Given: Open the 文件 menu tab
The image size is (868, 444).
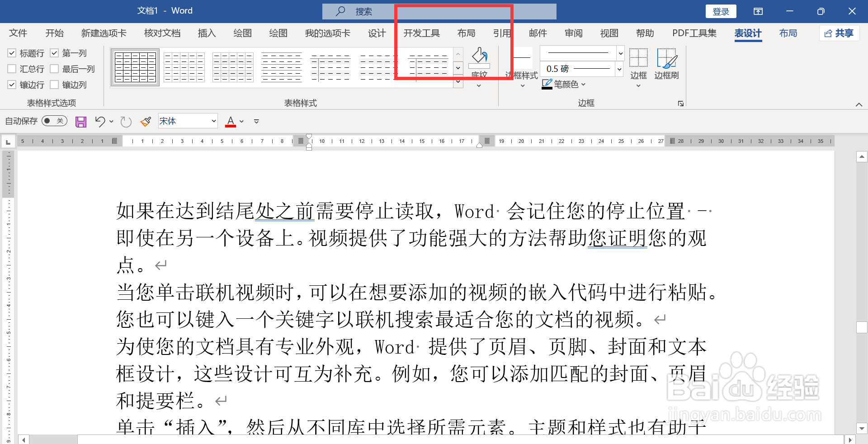Looking at the screenshot, I should [18, 33].
